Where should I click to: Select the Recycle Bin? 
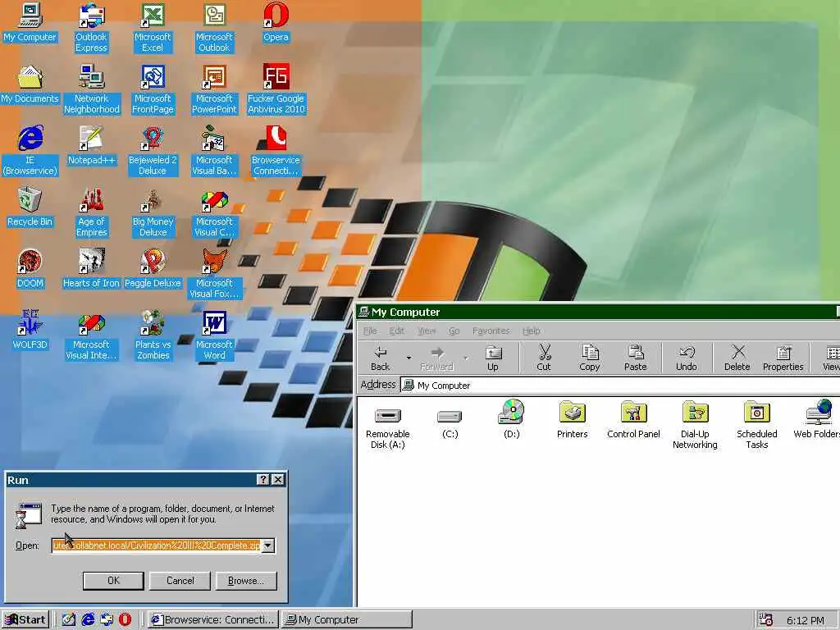[x=30, y=208]
